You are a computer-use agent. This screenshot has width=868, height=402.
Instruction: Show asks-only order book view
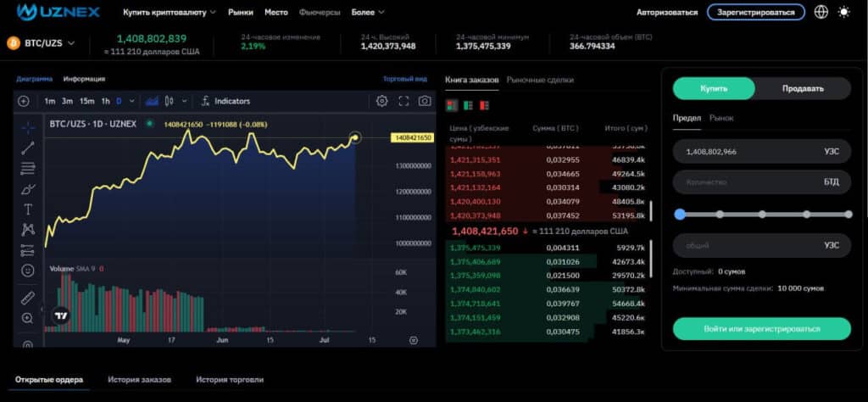pos(484,105)
